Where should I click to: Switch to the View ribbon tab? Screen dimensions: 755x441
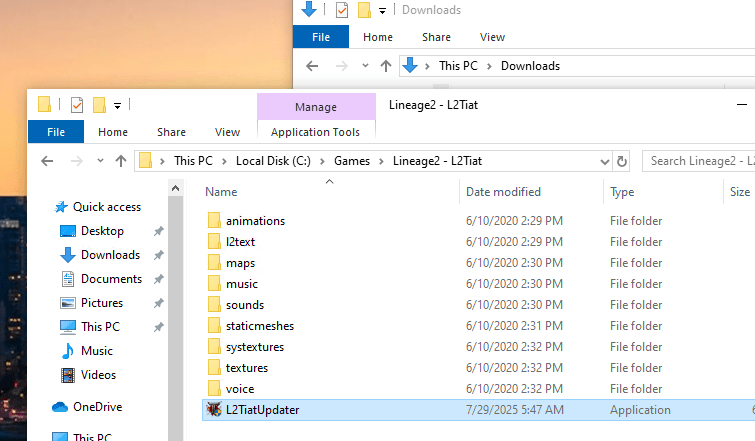click(x=228, y=132)
